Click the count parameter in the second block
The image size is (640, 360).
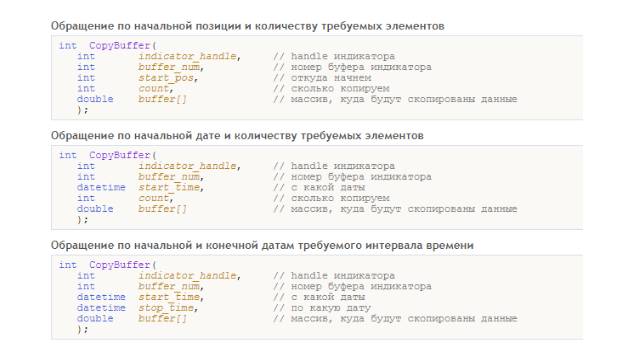point(153,198)
